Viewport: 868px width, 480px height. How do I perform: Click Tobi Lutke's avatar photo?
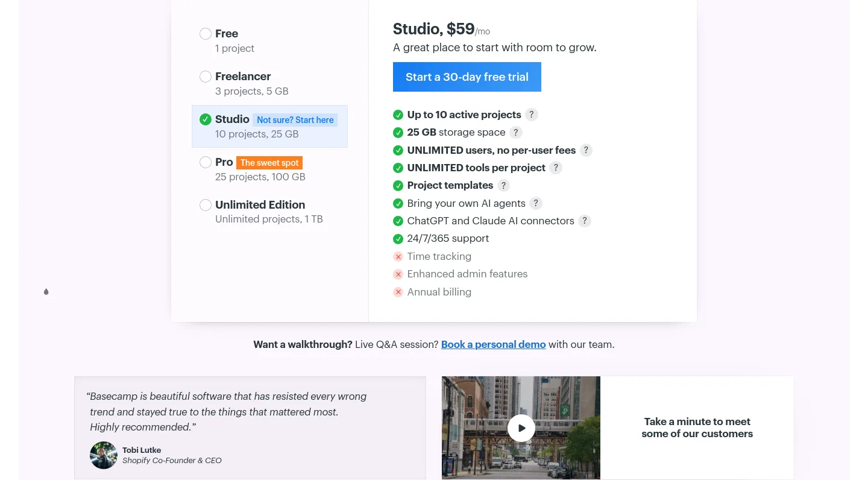click(x=104, y=455)
